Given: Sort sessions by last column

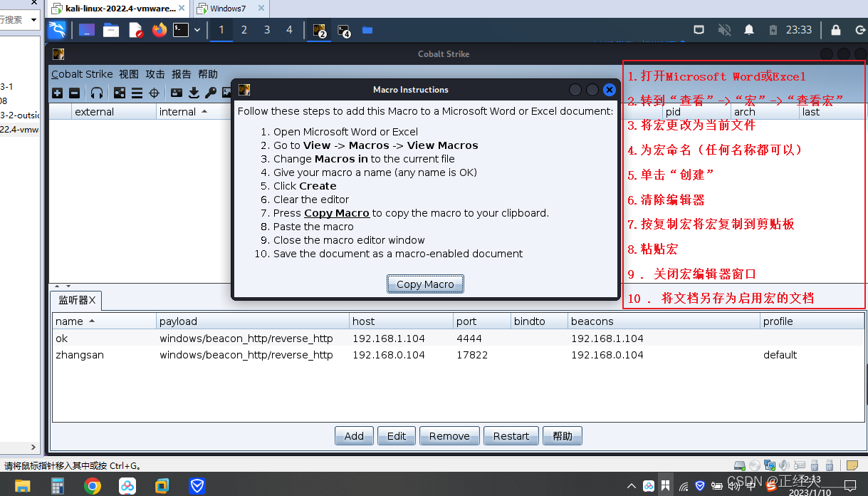Looking at the screenshot, I should click(832, 112).
